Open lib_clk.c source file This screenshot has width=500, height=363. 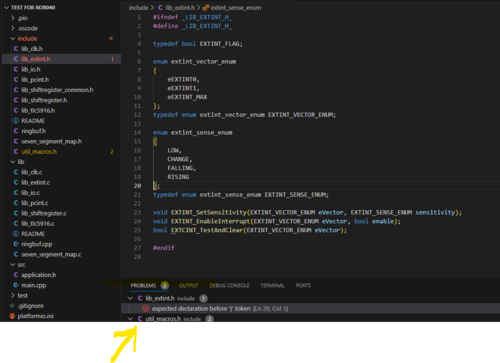coord(32,172)
